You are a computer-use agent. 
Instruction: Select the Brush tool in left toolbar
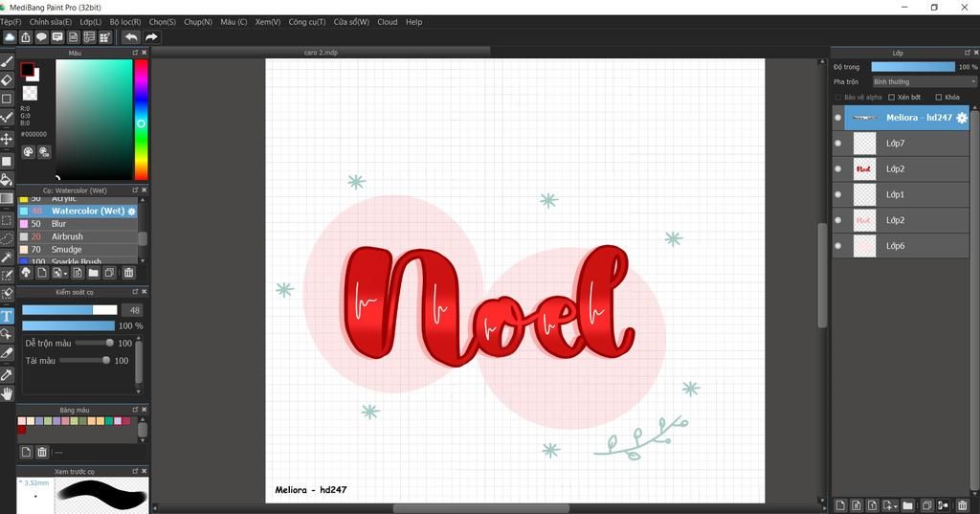point(7,61)
